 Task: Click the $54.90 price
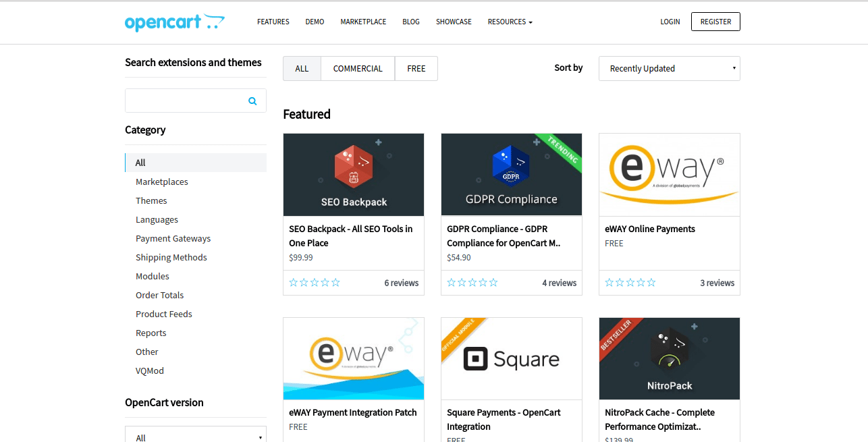click(459, 257)
